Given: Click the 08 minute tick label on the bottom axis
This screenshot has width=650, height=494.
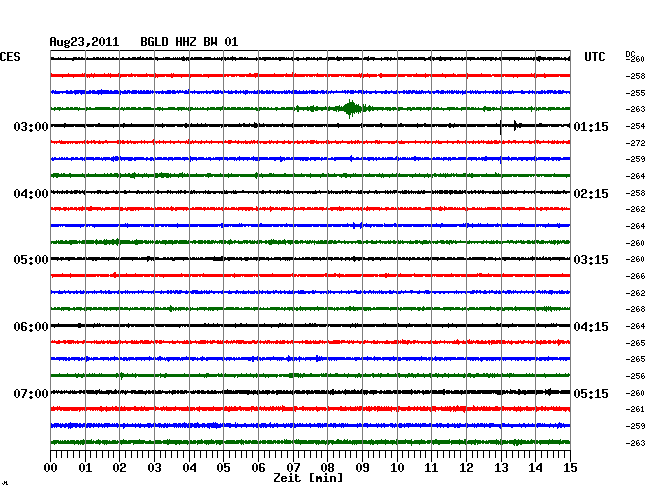Looking at the screenshot, I should [x=328, y=467].
